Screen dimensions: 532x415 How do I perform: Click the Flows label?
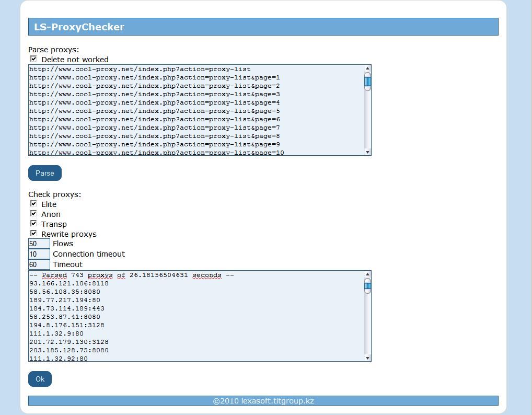[63, 244]
